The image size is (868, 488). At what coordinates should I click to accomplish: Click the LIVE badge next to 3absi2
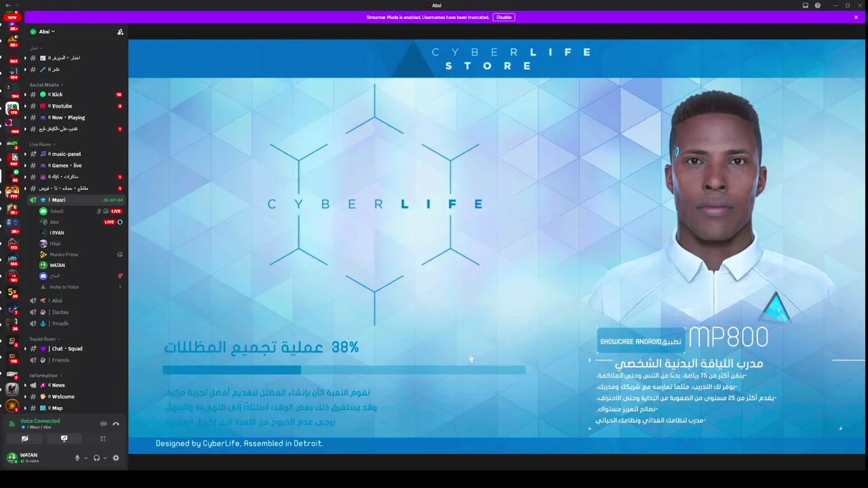[116, 211]
